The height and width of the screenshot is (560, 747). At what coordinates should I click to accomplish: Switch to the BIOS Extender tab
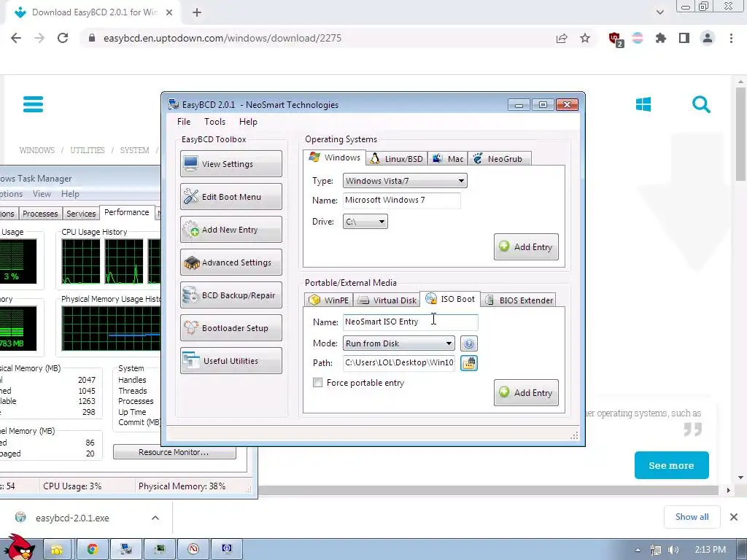tap(519, 300)
